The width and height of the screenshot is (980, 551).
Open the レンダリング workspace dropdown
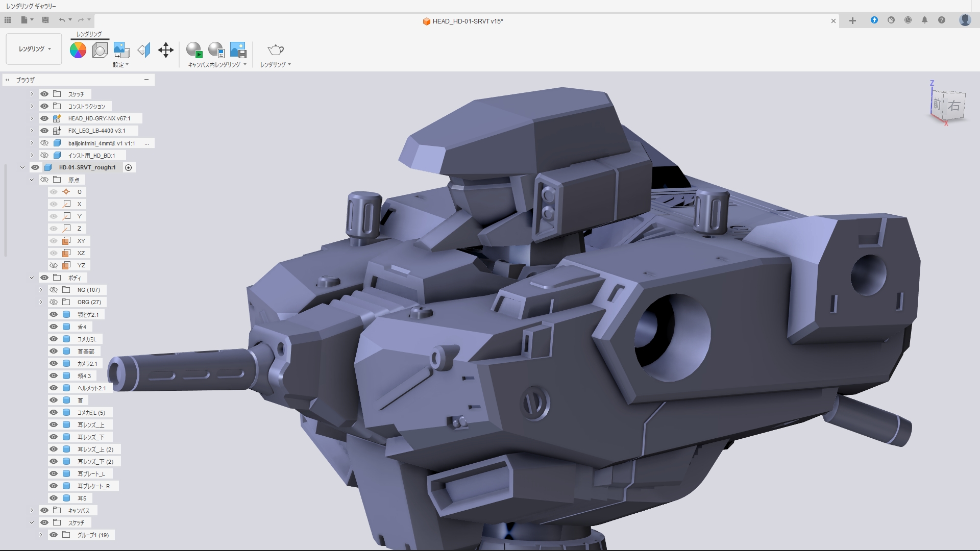pyautogui.click(x=34, y=49)
